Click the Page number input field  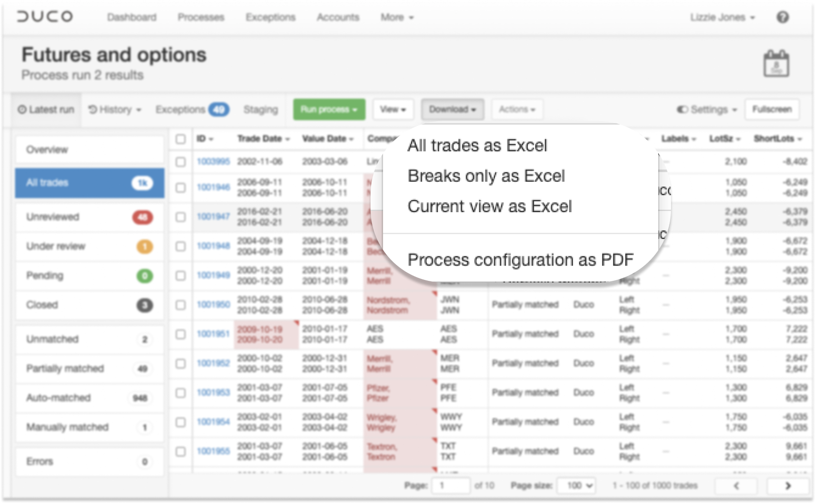(x=451, y=486)
